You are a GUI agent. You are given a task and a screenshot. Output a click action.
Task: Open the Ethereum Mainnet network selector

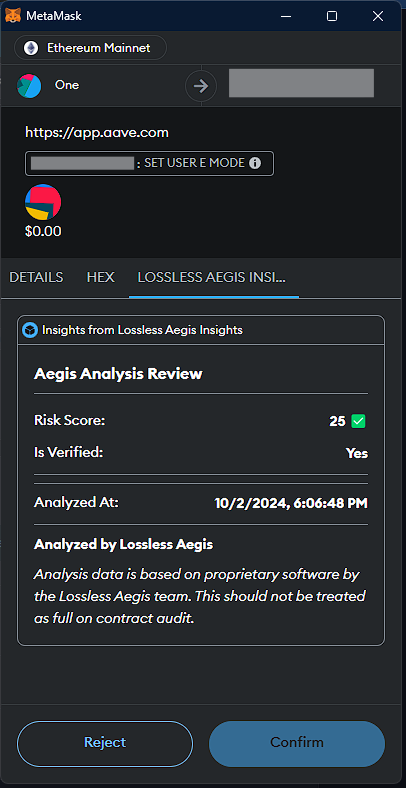(90, 48)
